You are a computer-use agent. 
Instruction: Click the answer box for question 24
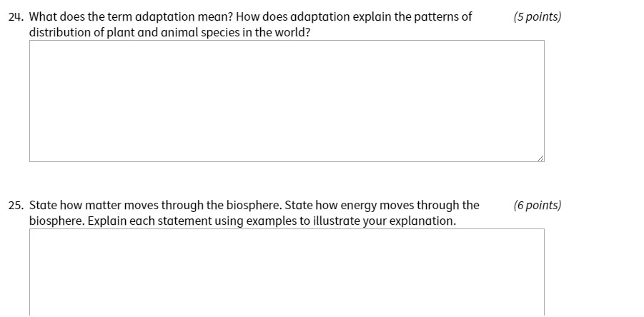click(x=287, y=101)
